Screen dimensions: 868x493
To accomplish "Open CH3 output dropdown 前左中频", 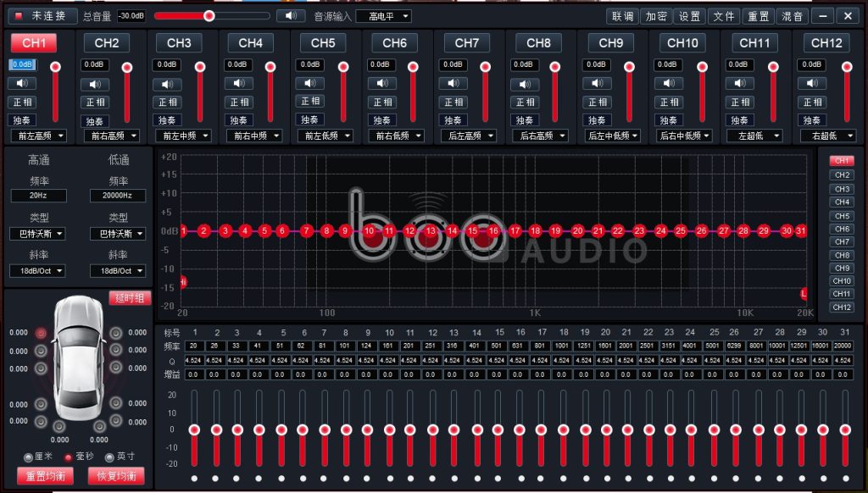I will [183, 136].
